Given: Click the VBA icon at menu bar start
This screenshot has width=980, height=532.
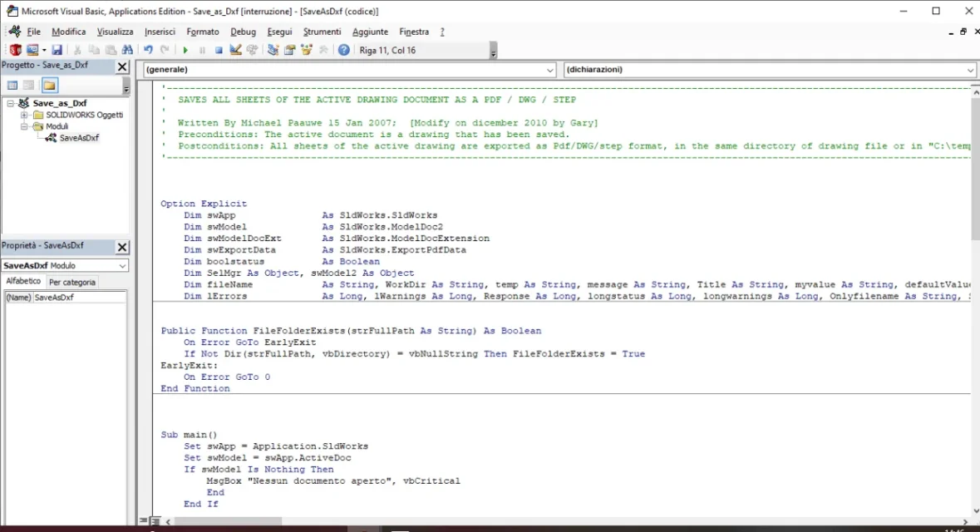Looking at the screenshot, I should (14, 32).
